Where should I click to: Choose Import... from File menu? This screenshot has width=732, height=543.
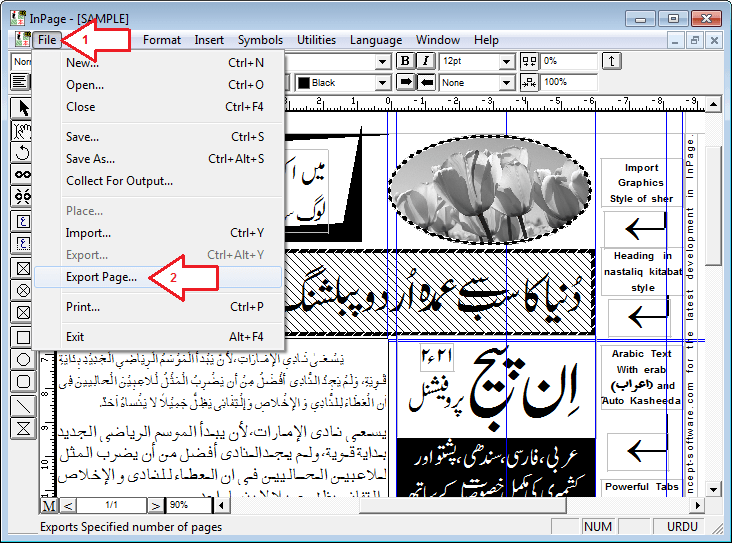[x=159, y=233]
